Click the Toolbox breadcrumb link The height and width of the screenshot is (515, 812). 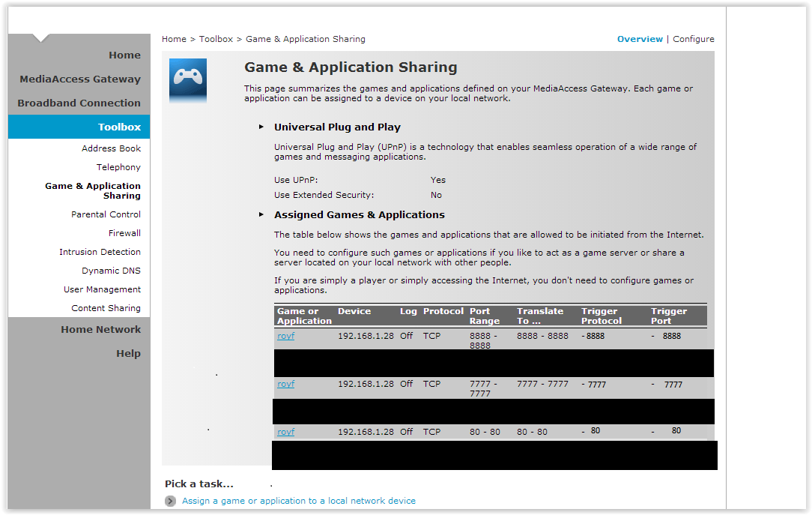pyautogui.click(x=216, y=39)
